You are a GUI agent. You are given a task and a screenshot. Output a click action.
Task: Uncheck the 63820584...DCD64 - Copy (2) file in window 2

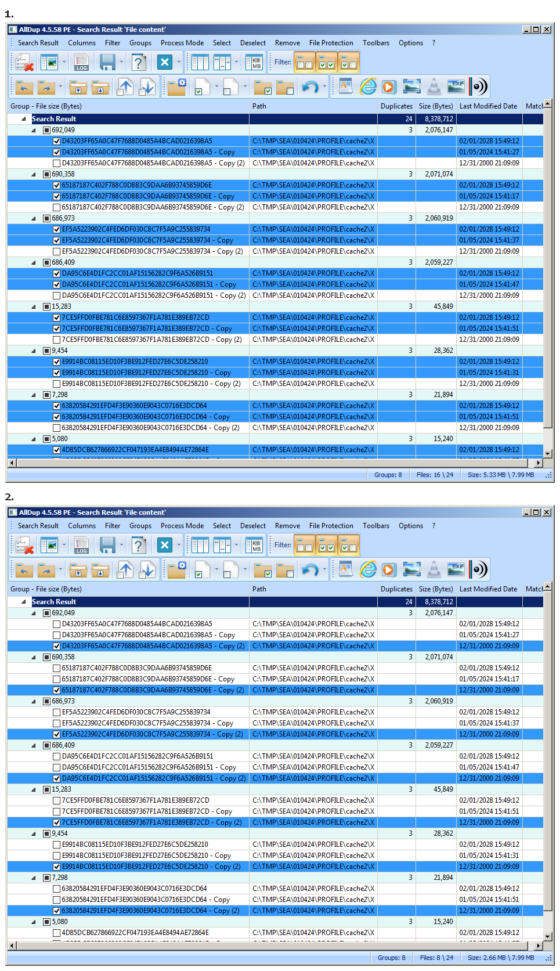coord(57,911)
